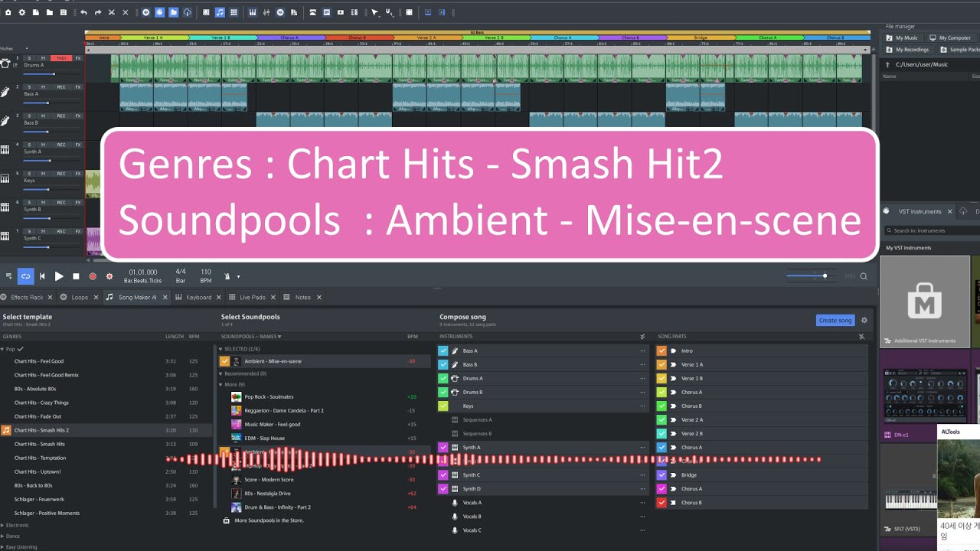Image resolution: width=980 pixels, height=551 pixels.
Task: Expand the Dance genre group
Action: pos(3,536)
